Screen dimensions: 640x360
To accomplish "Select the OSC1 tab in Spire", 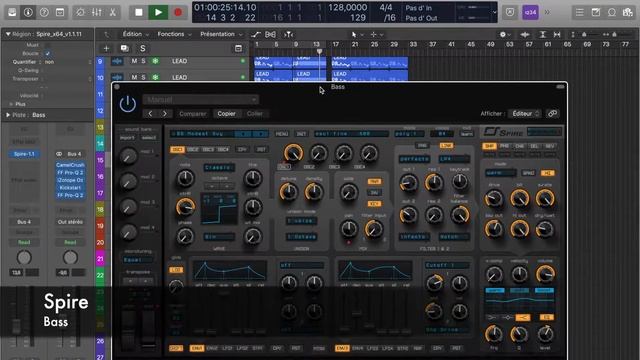I will coord(177,149).
